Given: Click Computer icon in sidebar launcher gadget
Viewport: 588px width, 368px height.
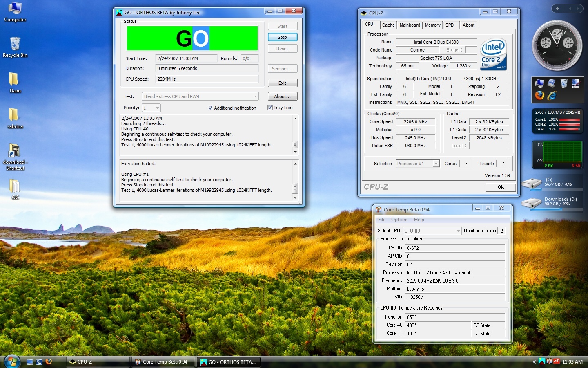Looking at the screenshot, I should coord(539,83).
